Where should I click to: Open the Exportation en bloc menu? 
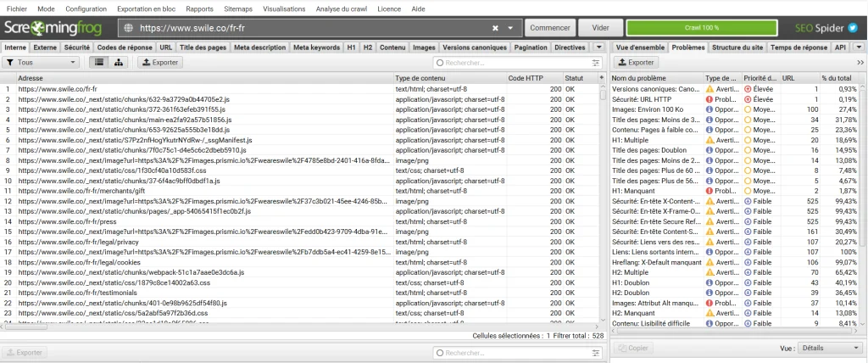pyautogui.click(x=146, y=8)
